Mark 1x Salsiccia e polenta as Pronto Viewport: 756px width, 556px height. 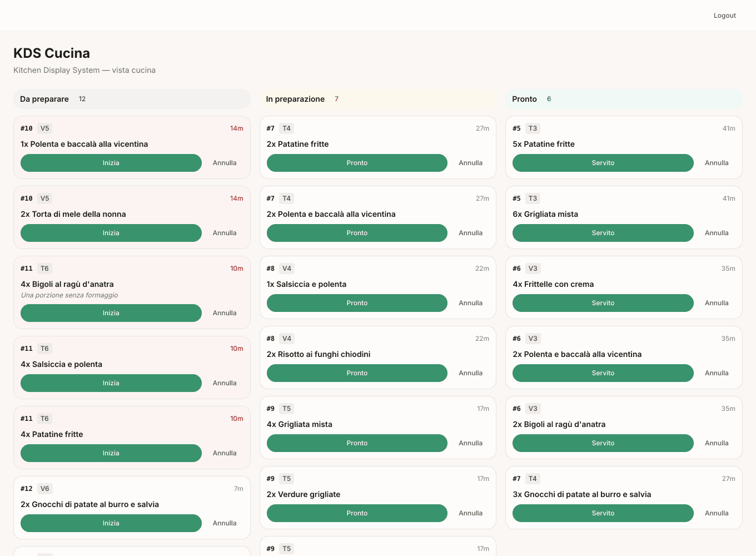(x=357, y=303)
